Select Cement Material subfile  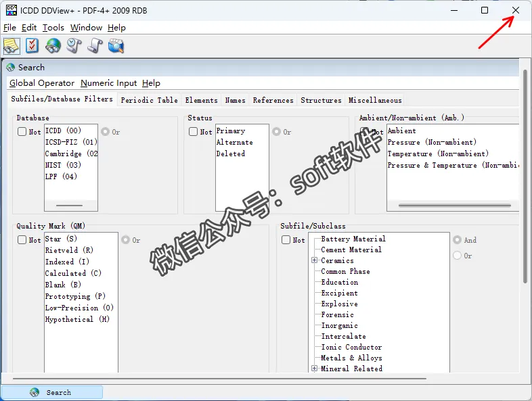click(x=351, y=250)
